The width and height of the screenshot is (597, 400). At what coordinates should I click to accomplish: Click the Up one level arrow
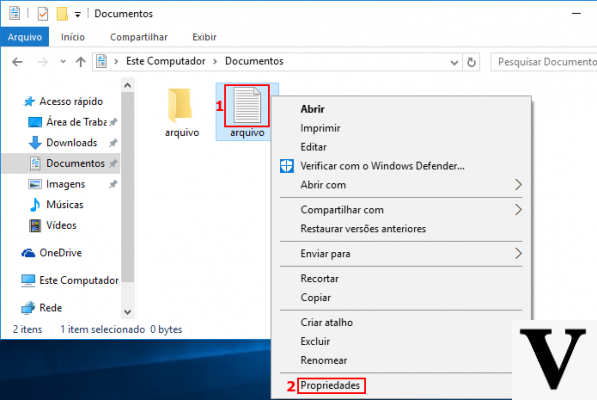80,62
